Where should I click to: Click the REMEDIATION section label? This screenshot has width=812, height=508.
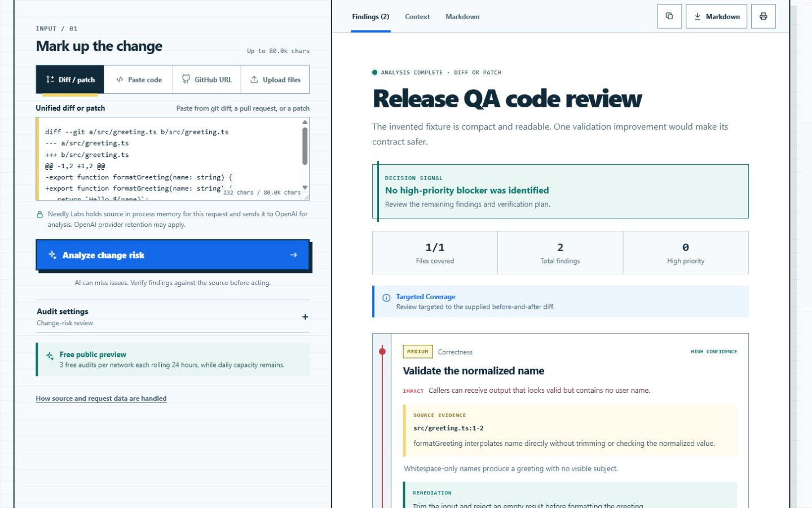432,493
